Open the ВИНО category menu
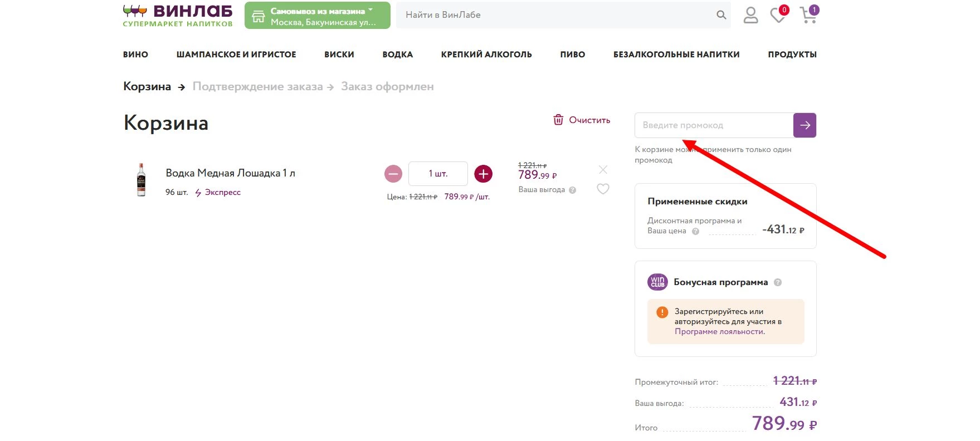Screen dimensions: 980x441 click(x=135, y=55)
